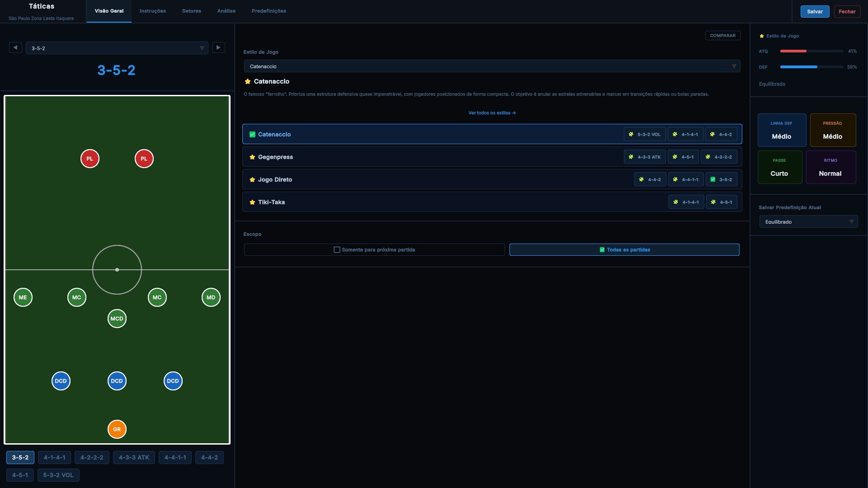The image size is (868, 488).
Task: Select the MCD defensive midfielder marker
Action: 117,319
